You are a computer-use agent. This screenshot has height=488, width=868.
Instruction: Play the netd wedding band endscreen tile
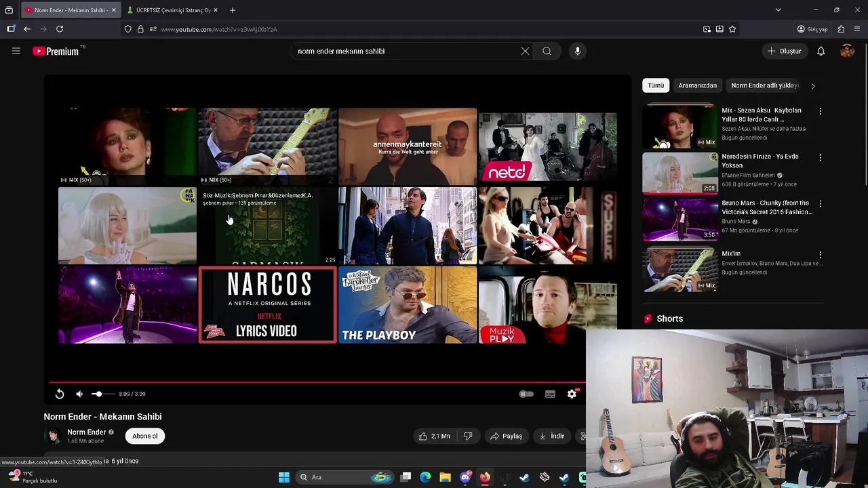tap(548, 146)
